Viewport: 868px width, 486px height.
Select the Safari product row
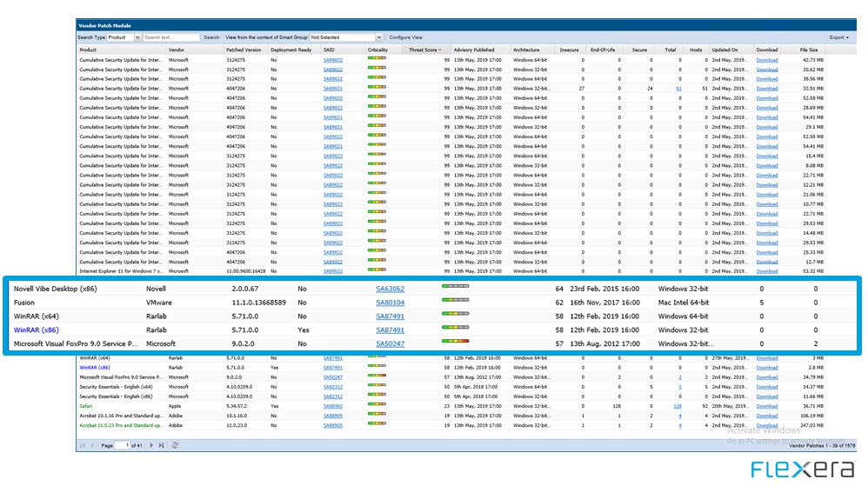point(451,406)
